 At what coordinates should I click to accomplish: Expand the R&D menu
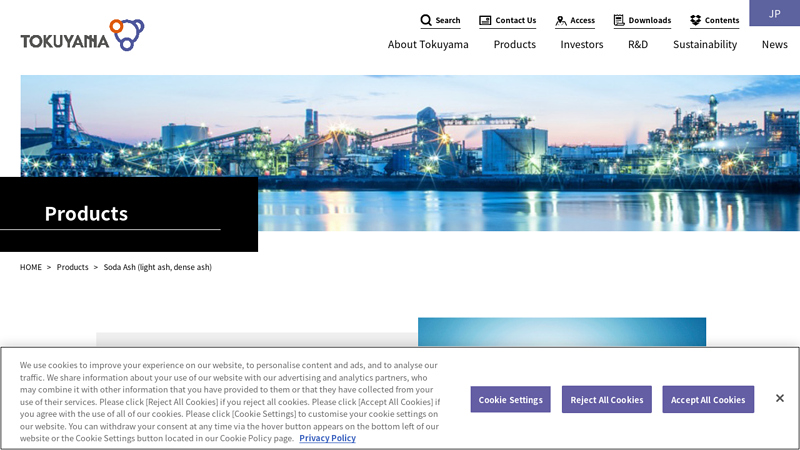pyautogui.click(x=638, y=44)
